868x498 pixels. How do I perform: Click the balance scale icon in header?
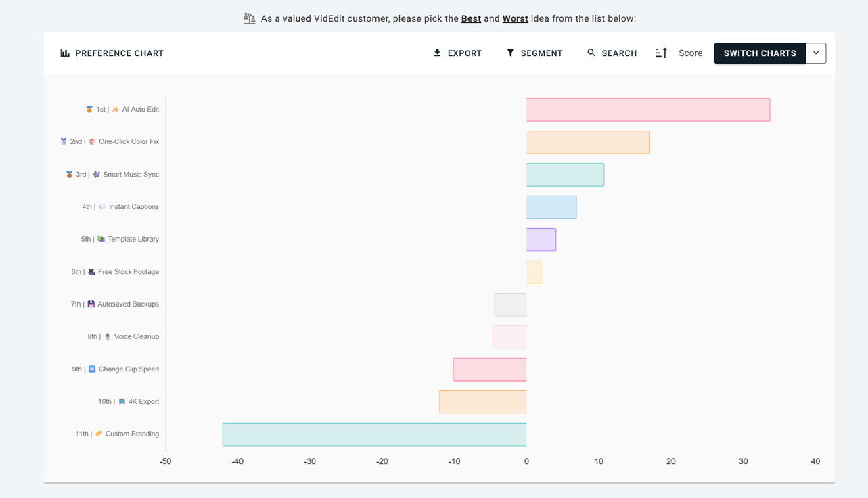pyautogui.click(x=250, y=18)
